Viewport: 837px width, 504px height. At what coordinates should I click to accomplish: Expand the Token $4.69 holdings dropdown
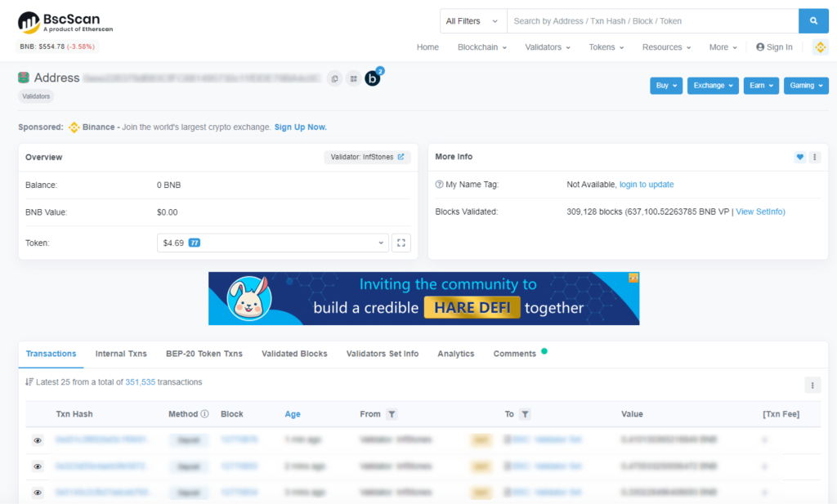click(x=272, y=243)
